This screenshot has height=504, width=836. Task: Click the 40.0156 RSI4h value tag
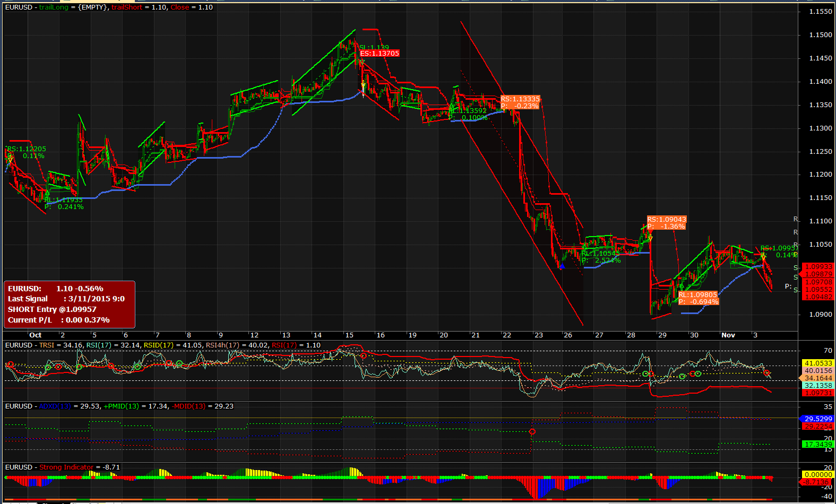[x=817, y=371]
